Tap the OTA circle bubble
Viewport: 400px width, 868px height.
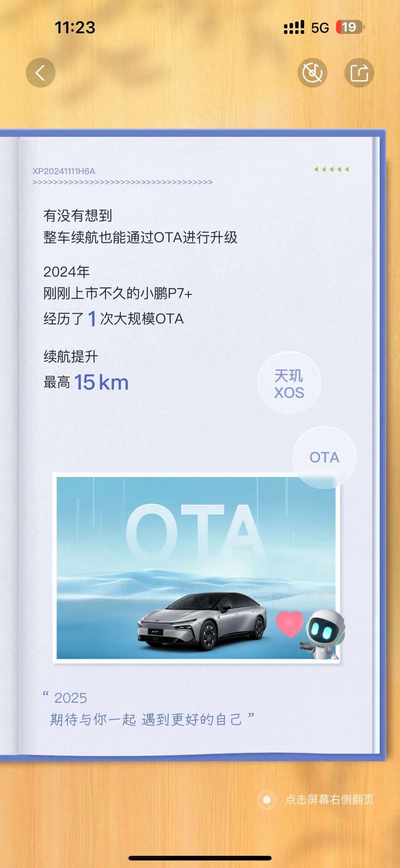[324, 457]
